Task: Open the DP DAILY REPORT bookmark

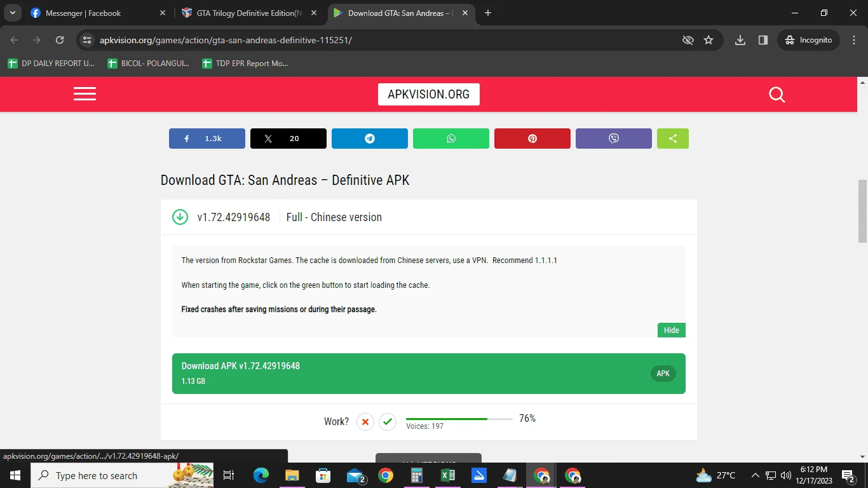Action: pos(51,64)
